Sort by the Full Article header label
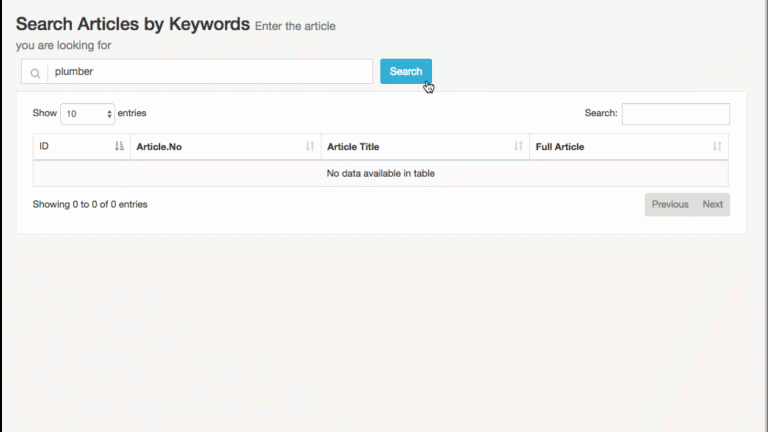Viewport: 768px width, 432px height. pyautogui.click(x=560, y=147)
